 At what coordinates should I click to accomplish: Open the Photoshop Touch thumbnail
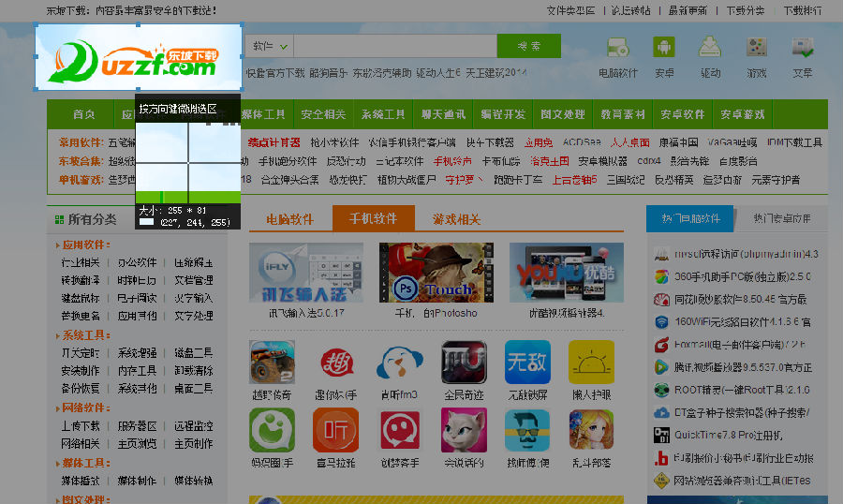[436, 273]
